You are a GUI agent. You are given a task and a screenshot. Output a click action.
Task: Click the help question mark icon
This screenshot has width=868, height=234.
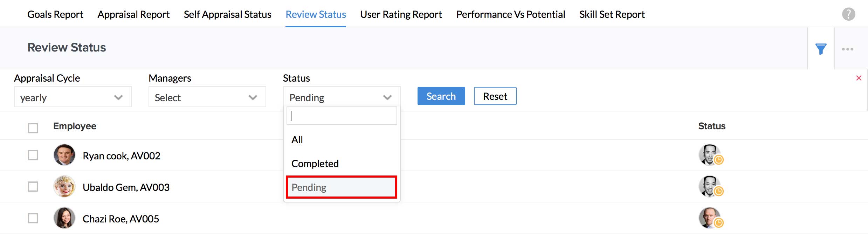(848, 14)
